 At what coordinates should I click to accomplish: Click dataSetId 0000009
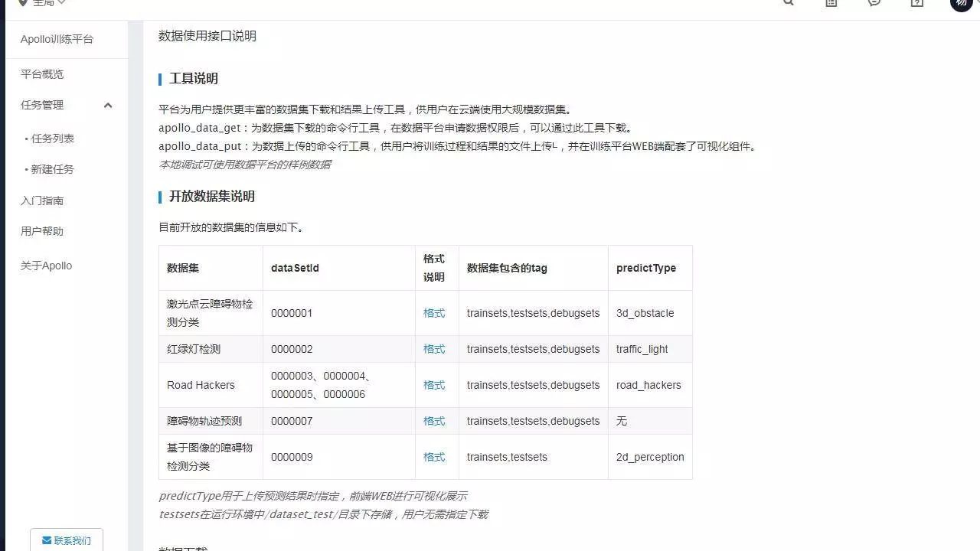point(292,457)
